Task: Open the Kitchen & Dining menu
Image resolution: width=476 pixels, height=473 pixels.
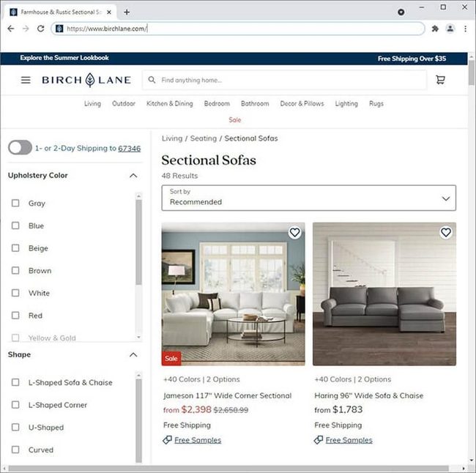Action: [x=169, y=103]
